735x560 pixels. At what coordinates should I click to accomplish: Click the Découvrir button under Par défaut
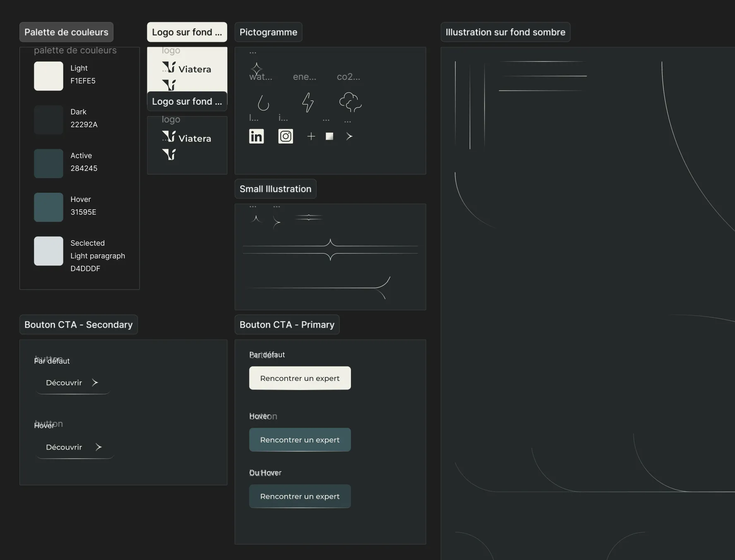pos(73,383)
